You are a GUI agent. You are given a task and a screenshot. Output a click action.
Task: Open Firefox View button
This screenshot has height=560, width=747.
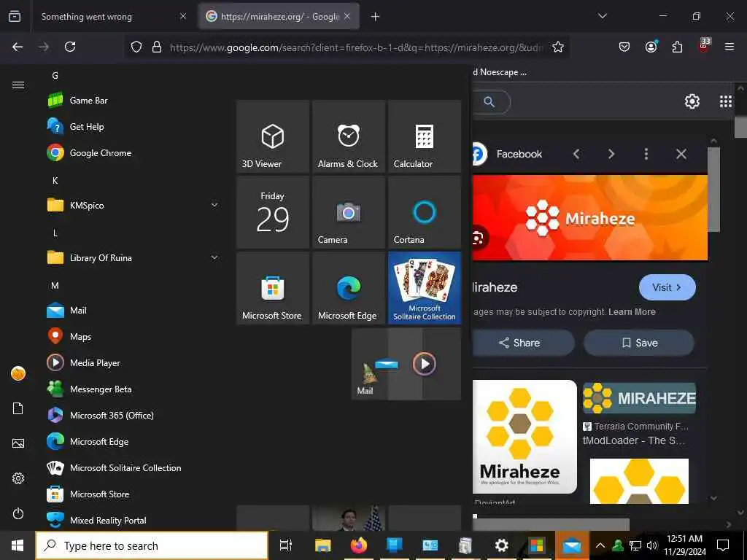tap(15, 17)
